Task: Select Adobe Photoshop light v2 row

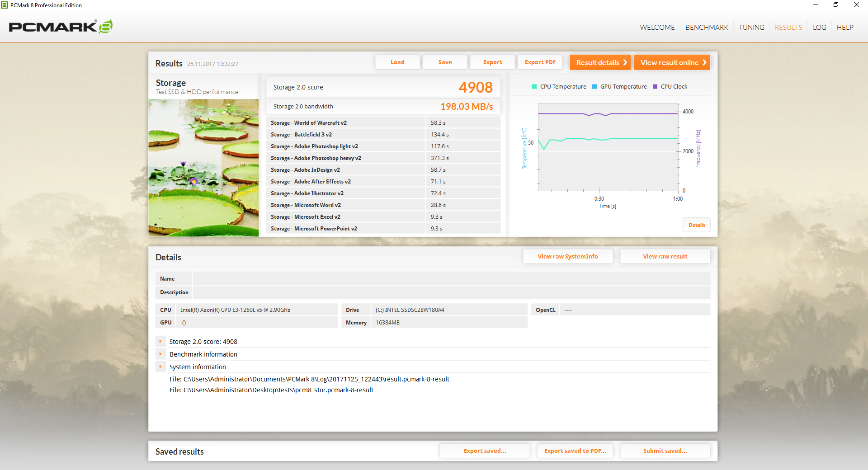Action: click(383, 146)
